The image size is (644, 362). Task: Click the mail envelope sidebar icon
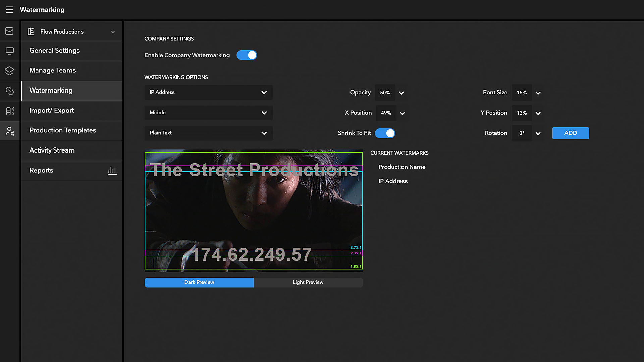tap(10, 31)
